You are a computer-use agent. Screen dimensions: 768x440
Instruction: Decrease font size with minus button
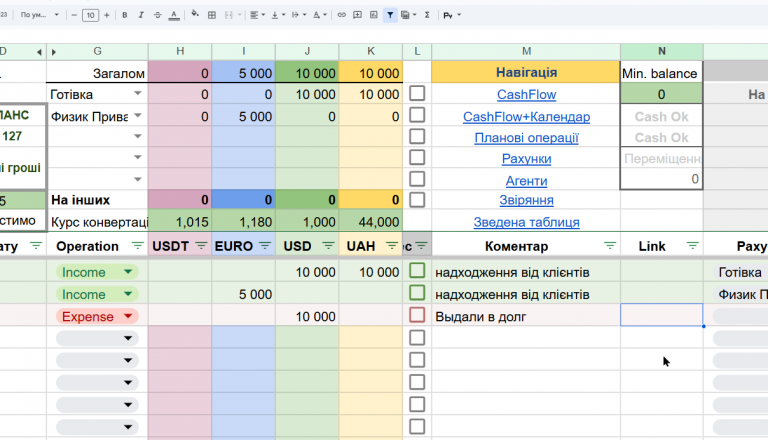[x=74, y=15]
